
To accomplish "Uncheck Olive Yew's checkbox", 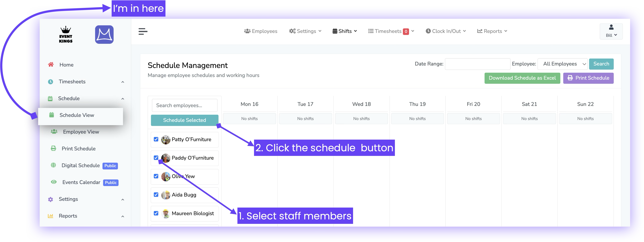I will pos(156,176).
